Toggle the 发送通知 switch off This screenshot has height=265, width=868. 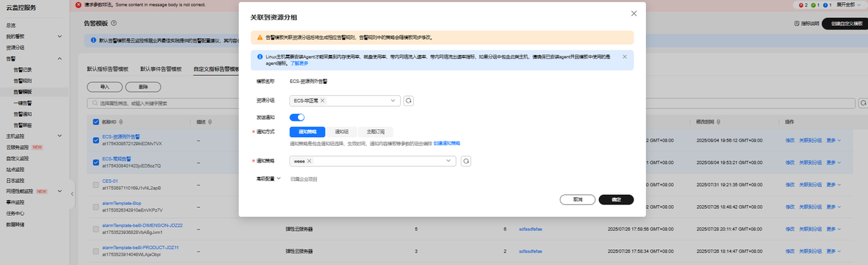(297, 117)
